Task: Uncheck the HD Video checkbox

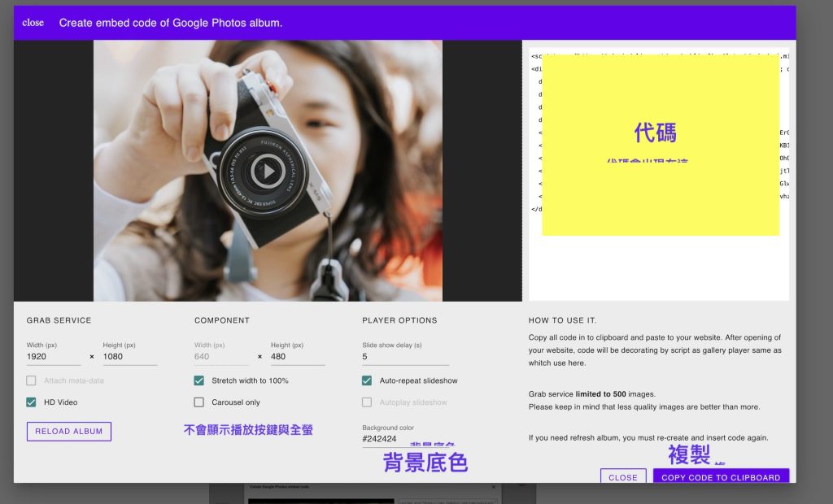Action: tap(32, 402)
